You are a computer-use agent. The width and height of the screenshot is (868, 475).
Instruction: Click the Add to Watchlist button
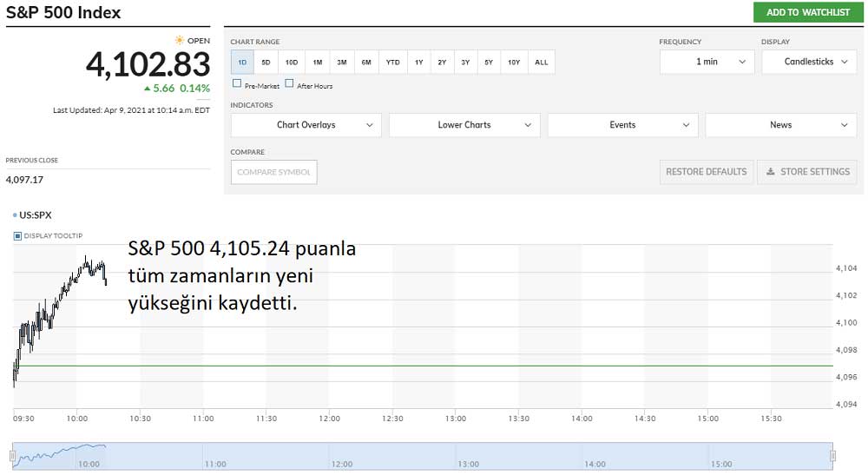808,12
